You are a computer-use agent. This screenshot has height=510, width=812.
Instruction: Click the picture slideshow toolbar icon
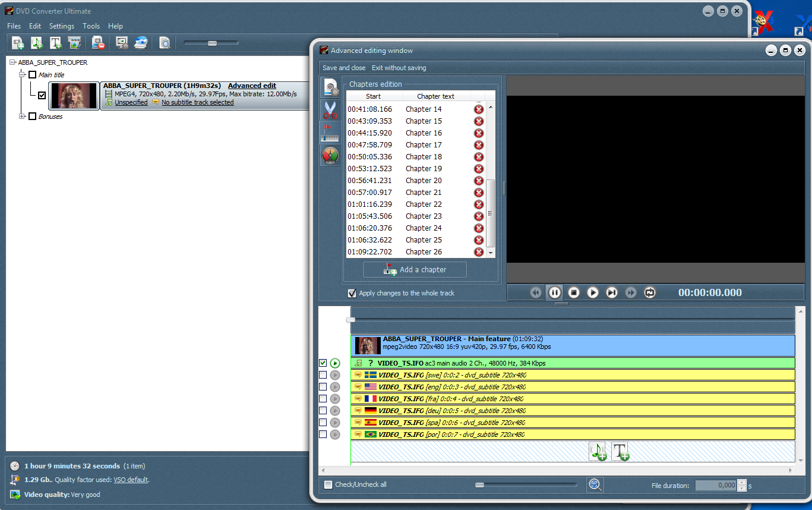click(74, 43)
